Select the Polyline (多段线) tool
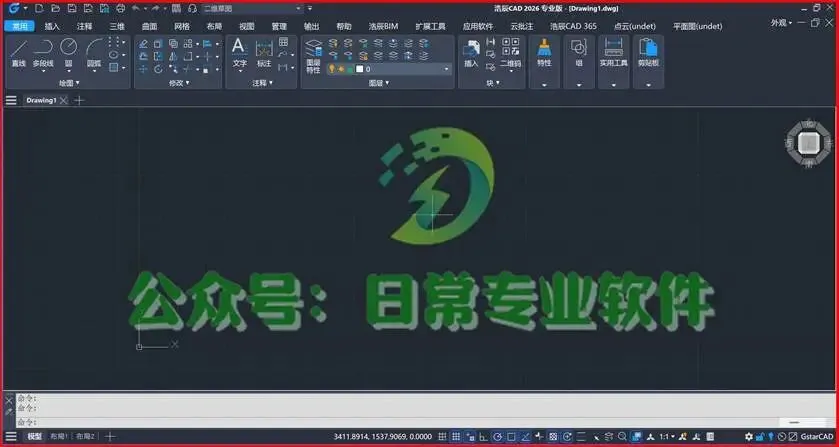 (x=43, y=53)
